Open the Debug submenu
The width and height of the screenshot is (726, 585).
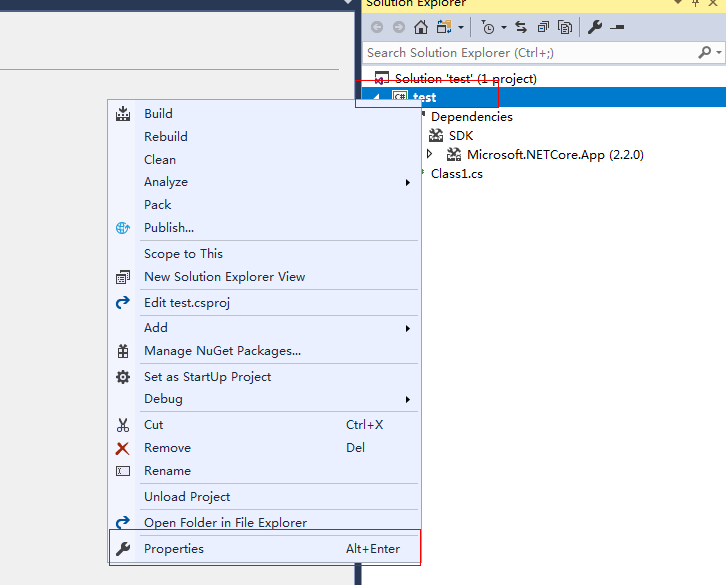[264, 399]
